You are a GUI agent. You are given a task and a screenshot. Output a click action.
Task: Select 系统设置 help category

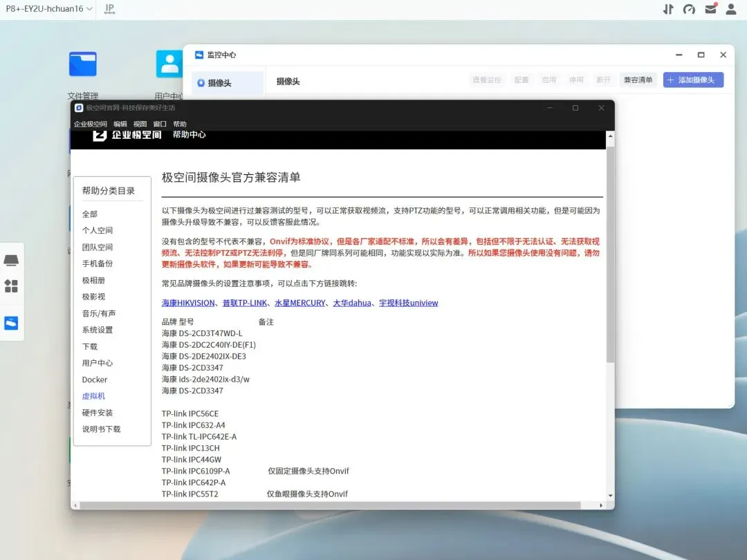tap(98, 330)
